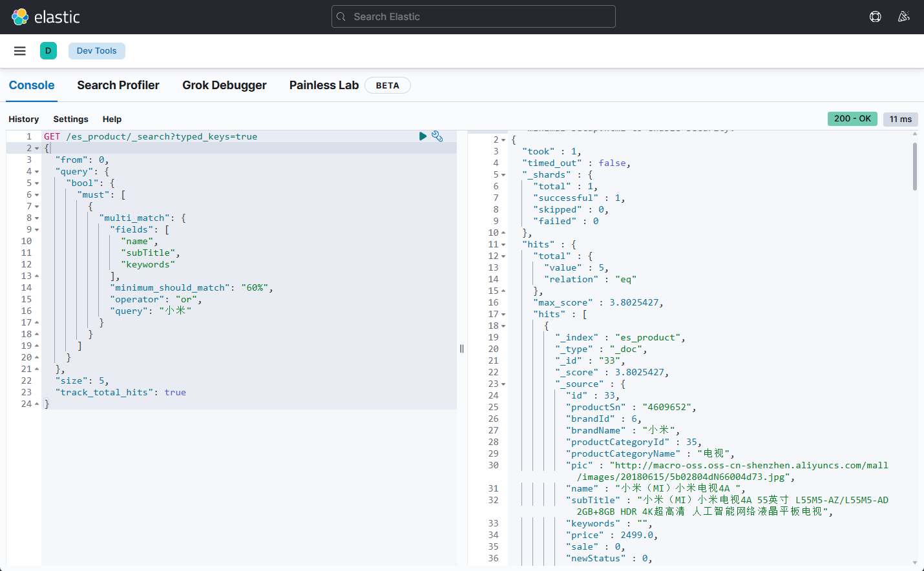Open console Settings
Viewport: 924px width, 571px height.
pyautogui.click(x=70, y=119)
